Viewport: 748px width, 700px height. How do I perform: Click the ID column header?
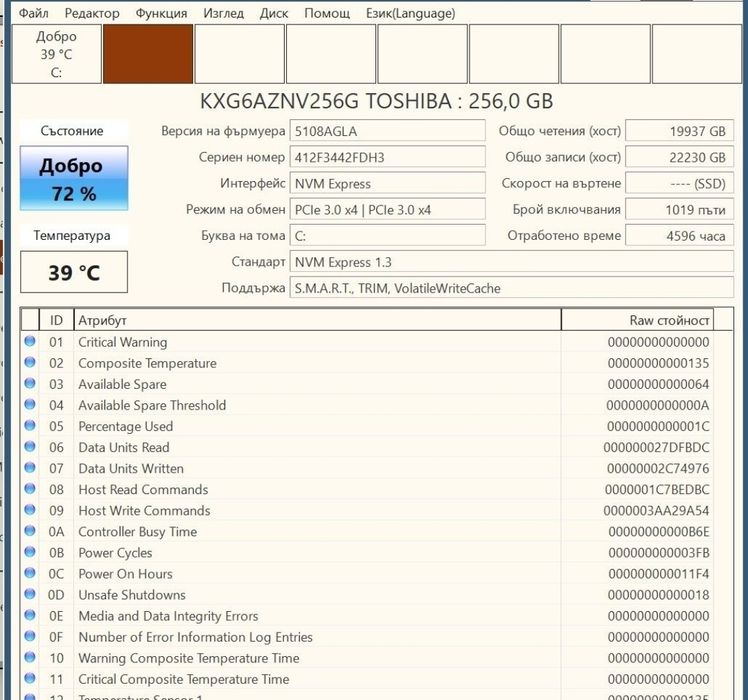56,320
